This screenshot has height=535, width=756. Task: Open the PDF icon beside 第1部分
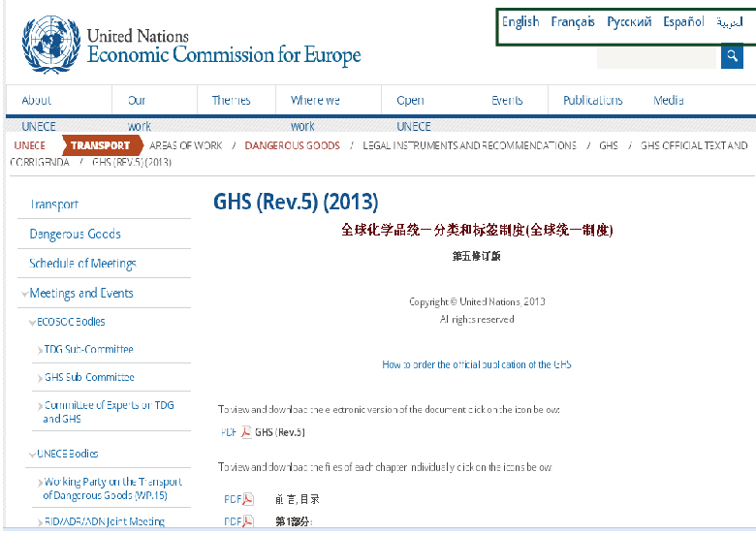[247, 521]
